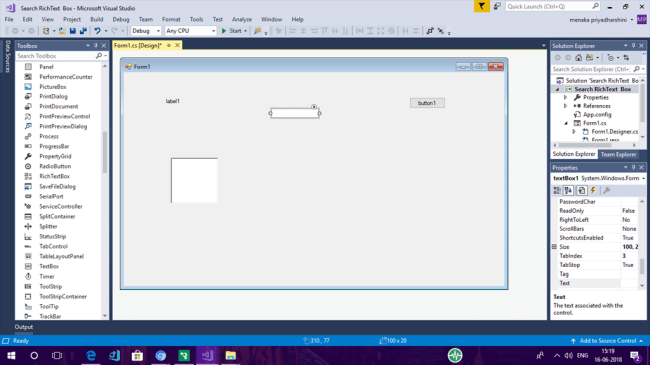Collapse the Form1.cs tree node
This screenshot has height=365, width=650.
pyautogui.click(x=566, y=123)
